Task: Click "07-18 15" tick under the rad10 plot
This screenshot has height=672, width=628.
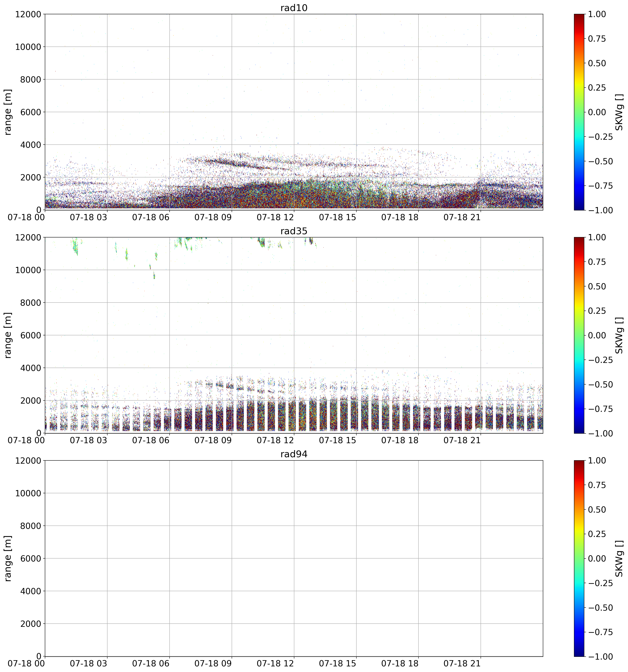Action: [338, 217]
